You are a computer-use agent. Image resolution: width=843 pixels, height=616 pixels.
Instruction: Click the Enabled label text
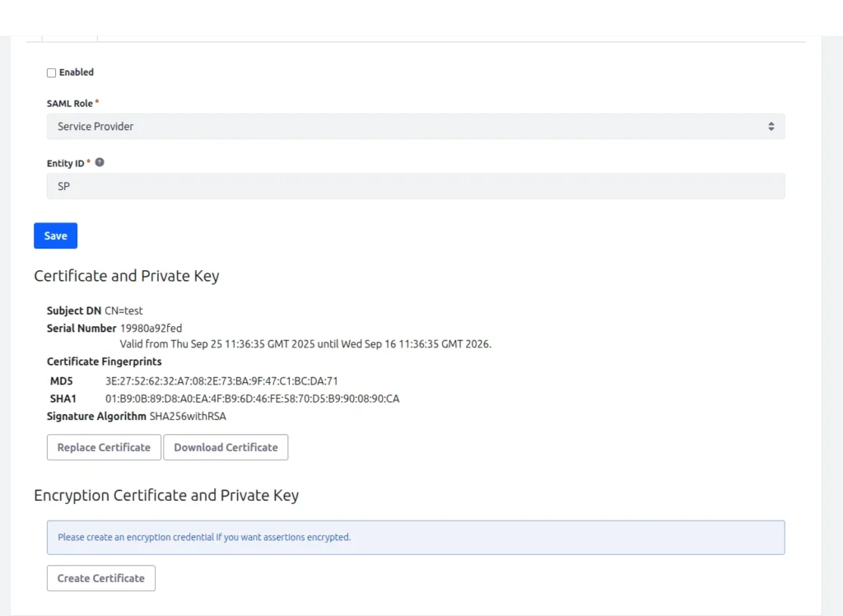pos(77,72)
